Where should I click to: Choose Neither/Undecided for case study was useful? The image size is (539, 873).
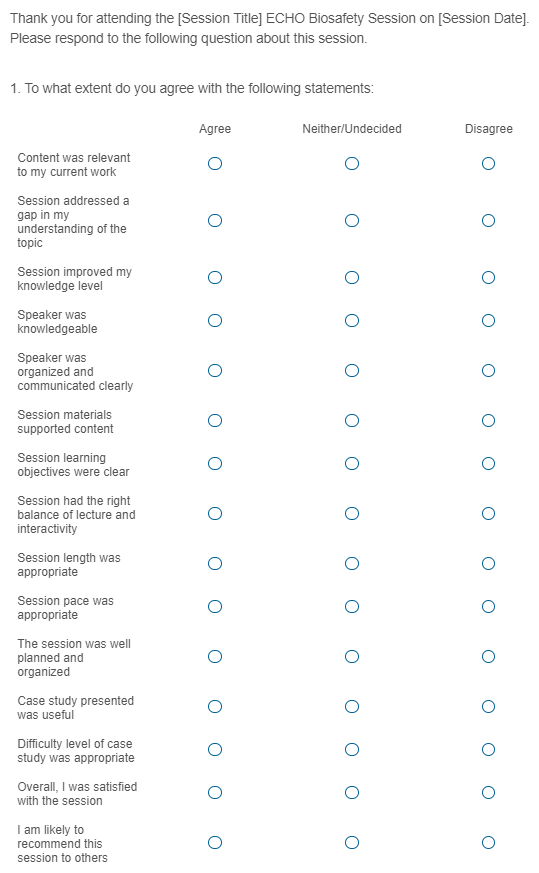pos(352,707)
